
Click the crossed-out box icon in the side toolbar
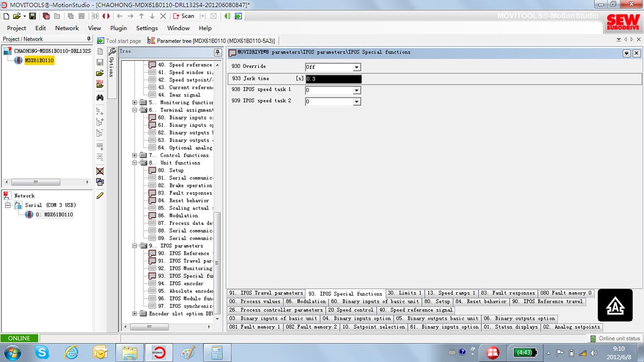pyautogui.click(x=100, y=171)
